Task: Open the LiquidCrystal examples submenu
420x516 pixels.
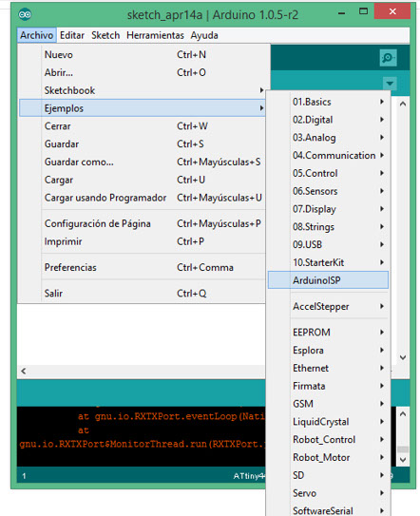Action: point(328,422)
